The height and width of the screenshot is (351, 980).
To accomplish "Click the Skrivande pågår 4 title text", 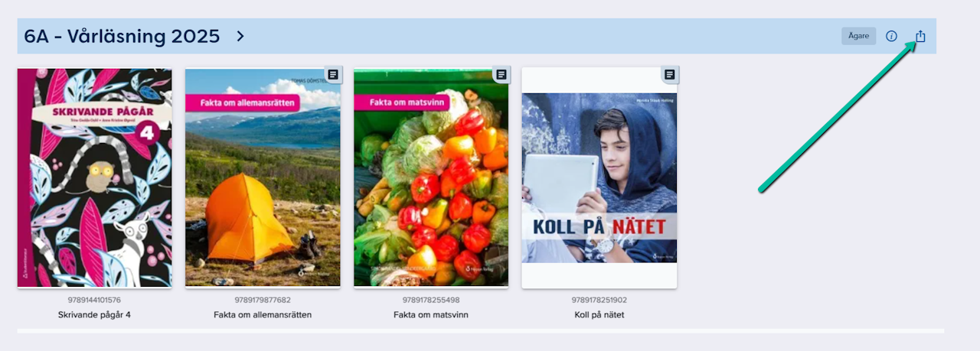I will tap(95, 314).
